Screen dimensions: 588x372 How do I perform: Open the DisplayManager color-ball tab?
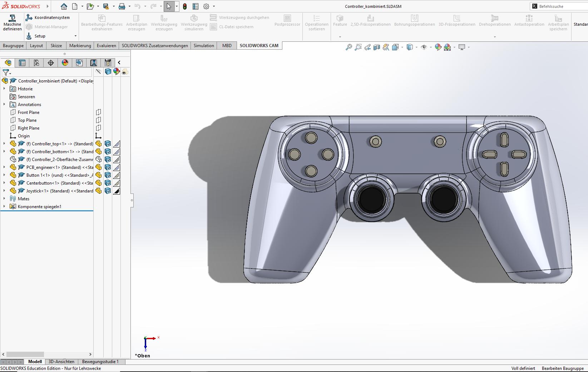coord(65,63)
